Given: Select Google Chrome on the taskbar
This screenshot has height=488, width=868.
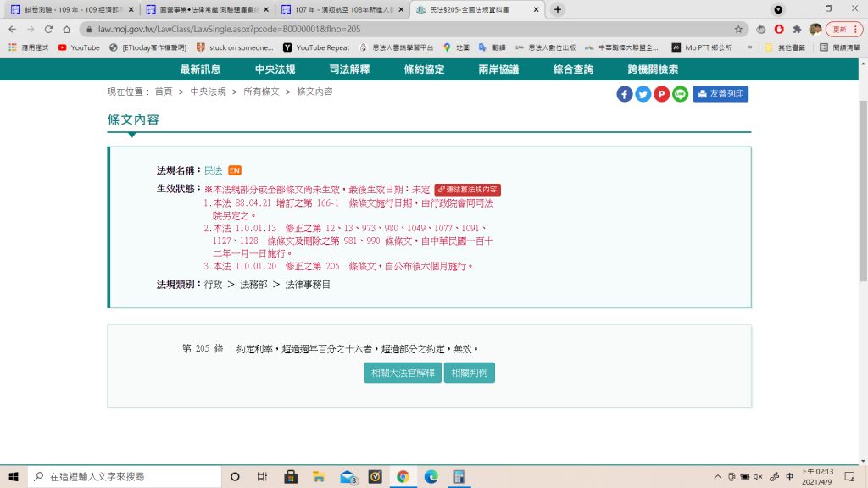Looking at the screenshot, I should click(x=403, y=476).
